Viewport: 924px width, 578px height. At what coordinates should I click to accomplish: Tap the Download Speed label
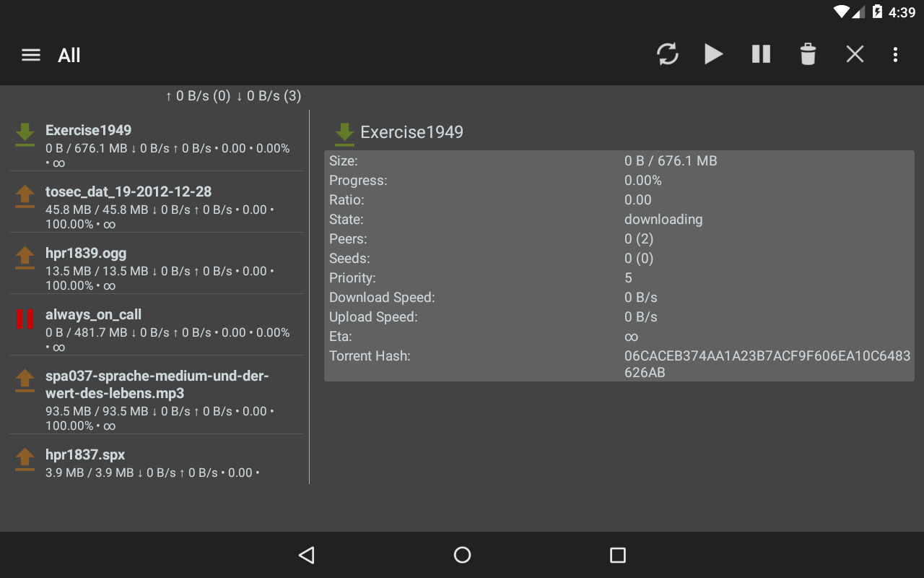(x=382, y=298)
